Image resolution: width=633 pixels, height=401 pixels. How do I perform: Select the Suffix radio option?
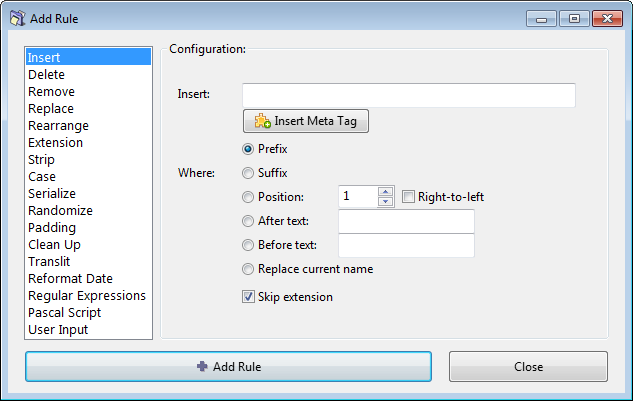tap(249, 173)
